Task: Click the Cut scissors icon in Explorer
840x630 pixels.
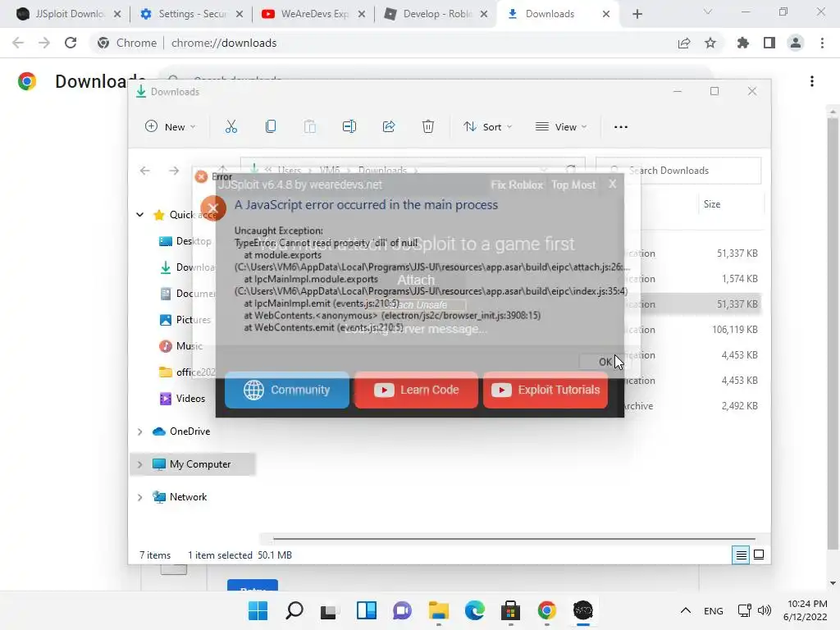Action: pyautogui.click(x=231, y=126)
